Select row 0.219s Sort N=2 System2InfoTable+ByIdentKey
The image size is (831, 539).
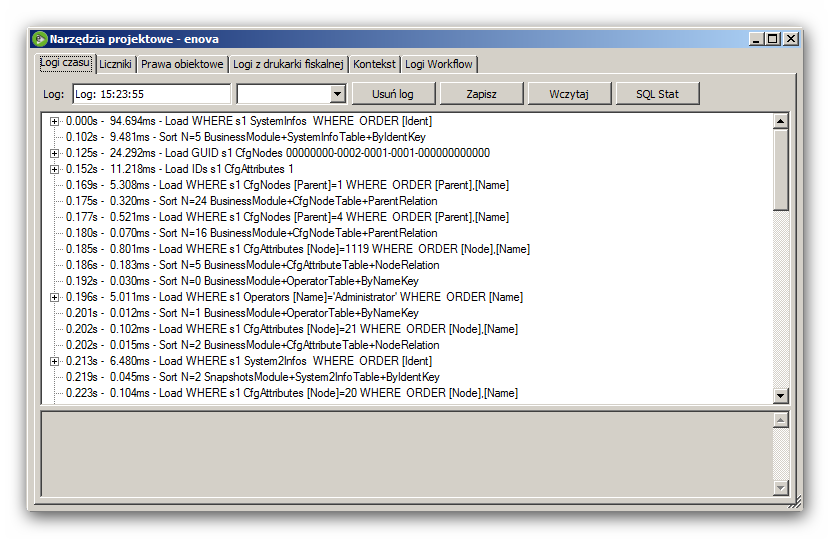tap(253, 377)
